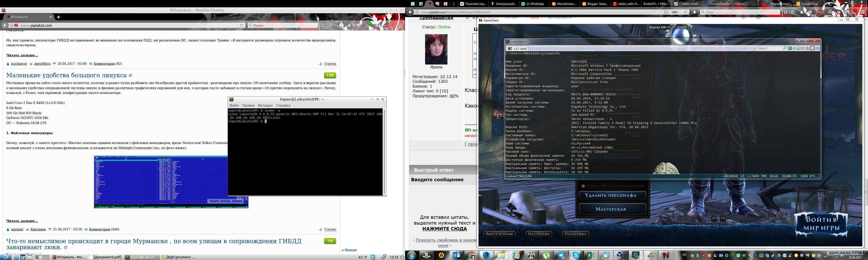The image size is (868, 260).
Task: Bookmark the forum page in right Firefox
Action: pyautogui.click(x=786, y=12)
